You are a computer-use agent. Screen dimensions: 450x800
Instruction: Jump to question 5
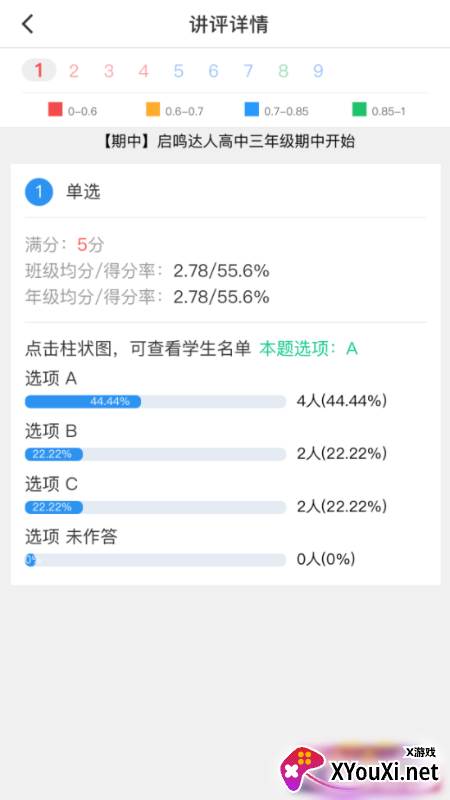(x=178, y=70)
